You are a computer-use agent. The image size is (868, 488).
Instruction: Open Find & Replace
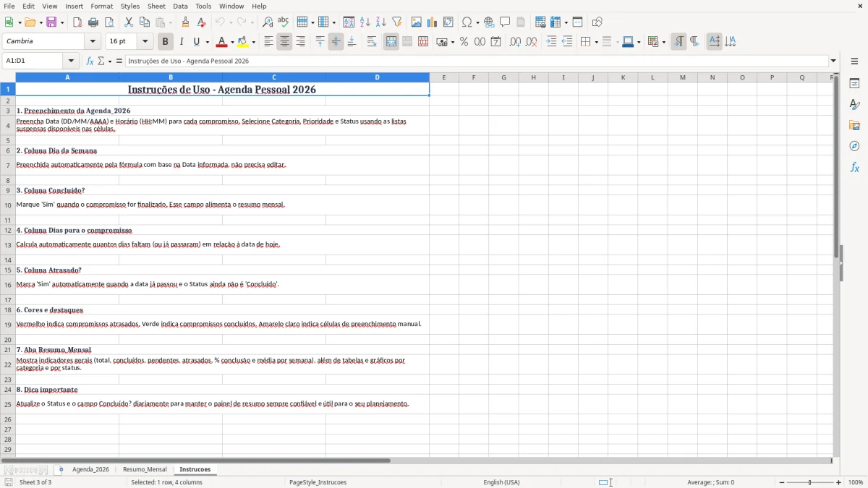coord(268,22)
